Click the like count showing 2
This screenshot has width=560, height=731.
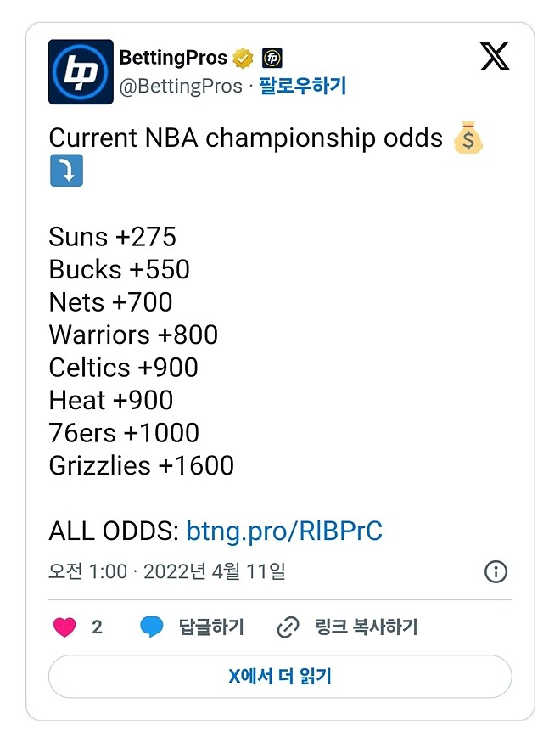(x=92, y=627)
